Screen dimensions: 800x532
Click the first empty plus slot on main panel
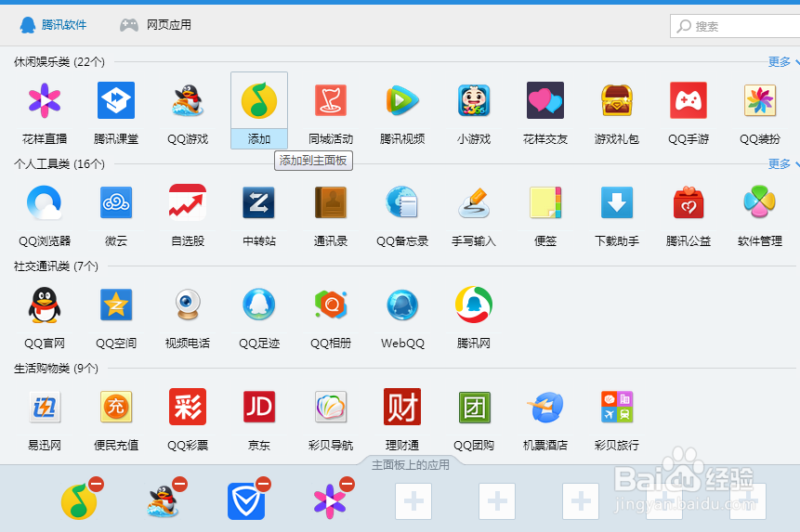tap(413, 501)
